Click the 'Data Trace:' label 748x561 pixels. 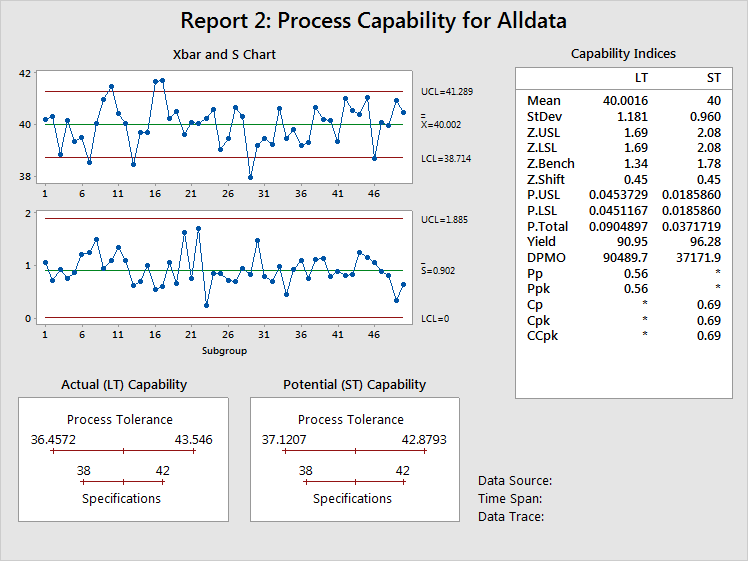point(511,517)
